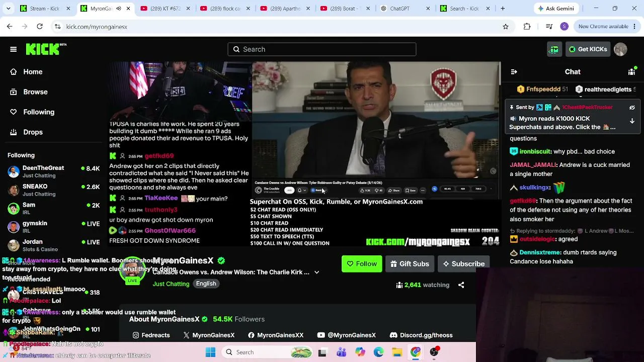The width and height of the screenshot is (644, 362).
Task: Click the Subscribe button
Action: tap(463, 264)
